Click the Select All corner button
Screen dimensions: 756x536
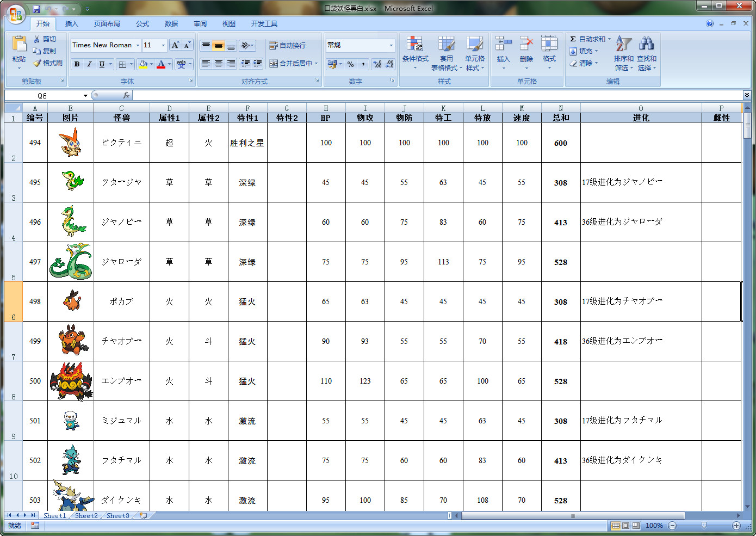tap(13, 108)
